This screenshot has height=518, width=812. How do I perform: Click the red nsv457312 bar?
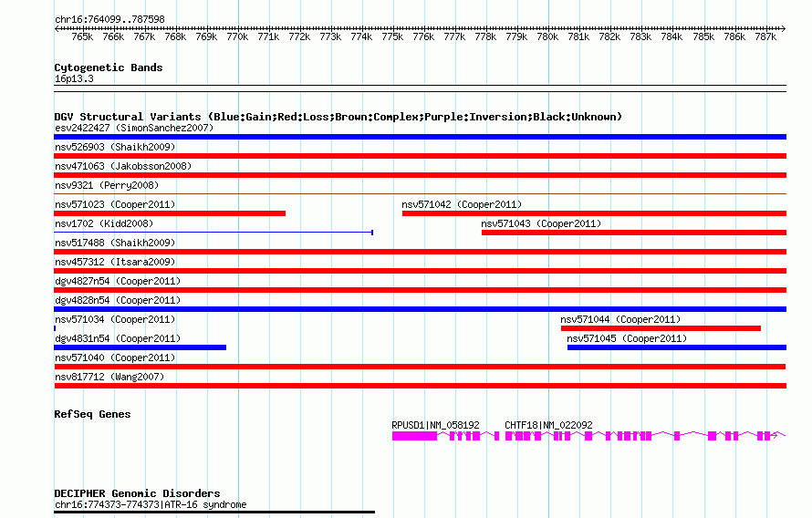(420, 271)
